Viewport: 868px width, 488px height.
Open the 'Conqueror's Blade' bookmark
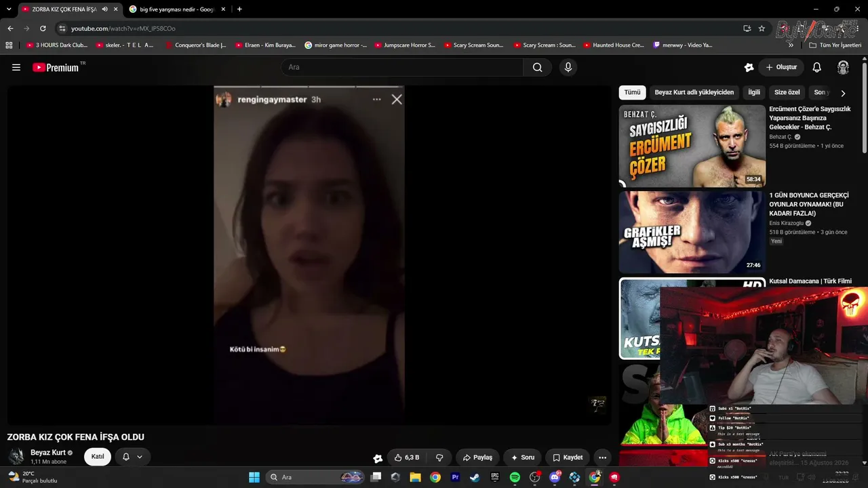(x=196, y=45)
